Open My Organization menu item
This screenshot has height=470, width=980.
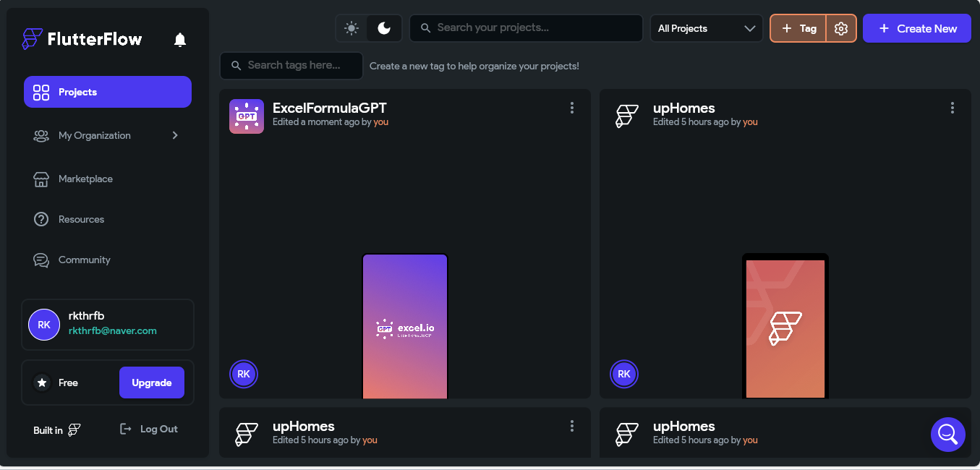pos(108,135)
